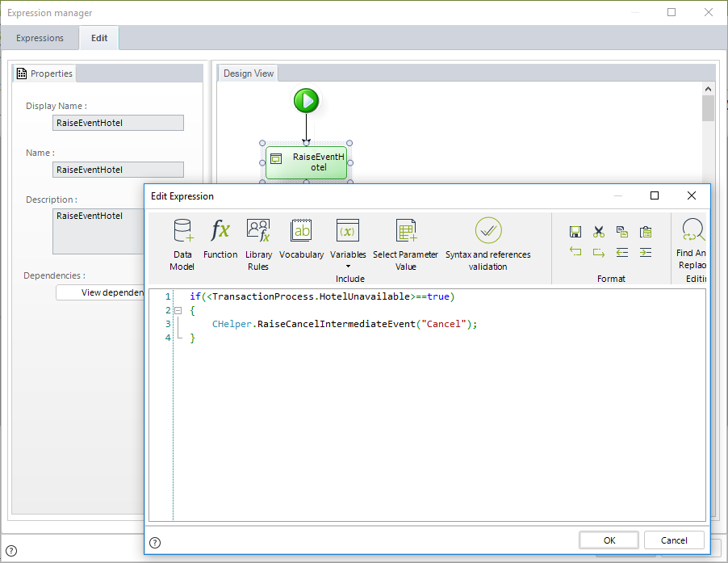Cancel the Edit Expression dialog
The width and height of the screenshot is (728, 563).
[674, 540]
